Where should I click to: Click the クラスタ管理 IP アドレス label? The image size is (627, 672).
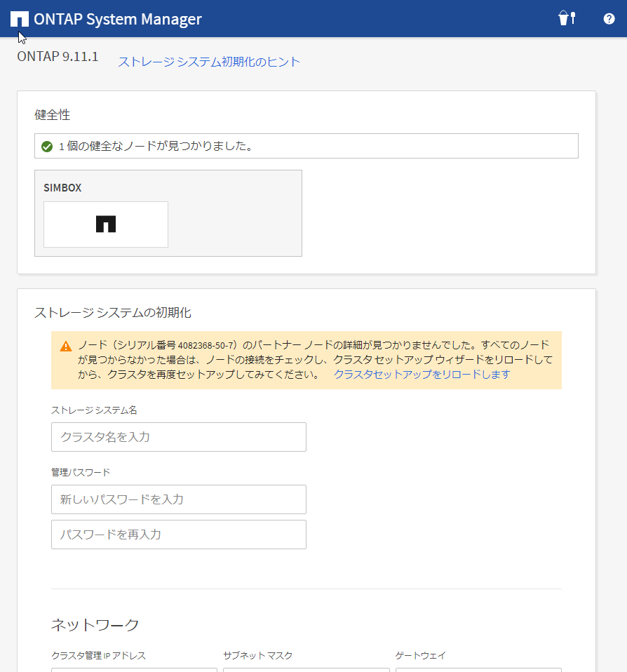[99, 655]
